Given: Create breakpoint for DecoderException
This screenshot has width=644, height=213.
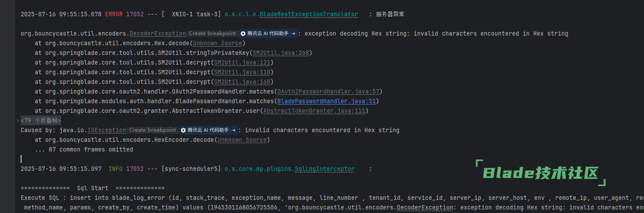Looking at the screenshot, I should click(x=212, y=33).
